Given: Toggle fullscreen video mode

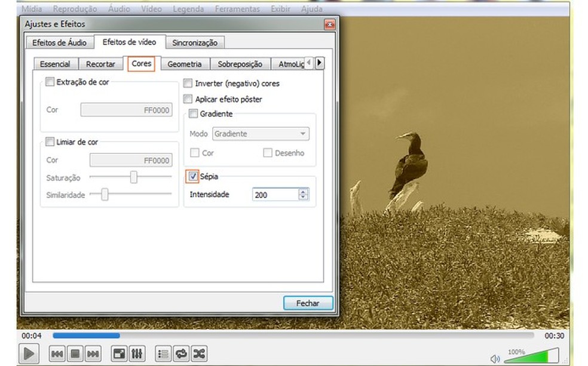Looking at the screenshot, I should 119,353.
